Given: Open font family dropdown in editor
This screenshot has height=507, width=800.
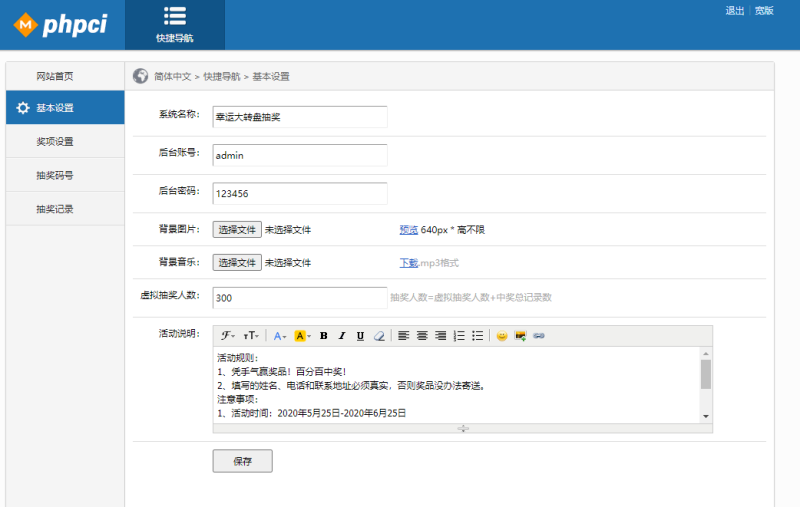Looking at the screenshot, I should point(228,336).
